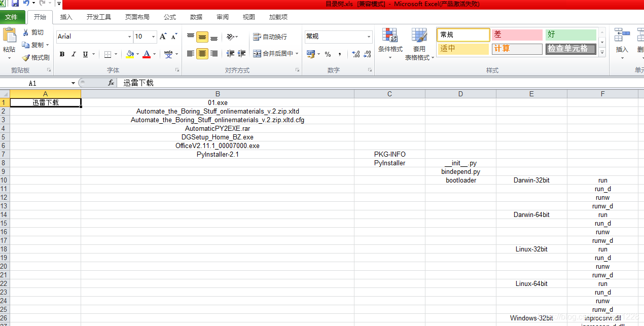Screen dimensions: 644x326
Task: Toggle top vertical alignment
Action: [191, 37]
